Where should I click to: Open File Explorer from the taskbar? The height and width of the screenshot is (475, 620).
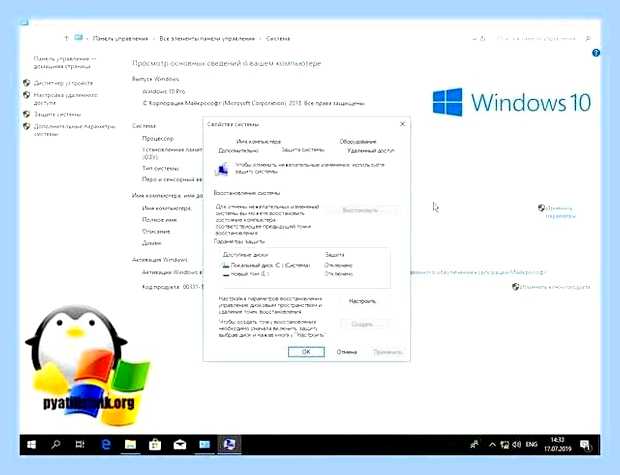point(130,445)
